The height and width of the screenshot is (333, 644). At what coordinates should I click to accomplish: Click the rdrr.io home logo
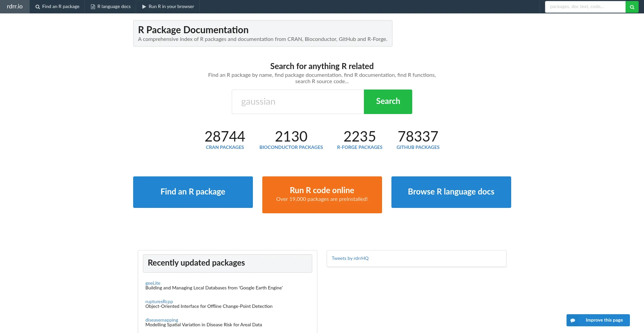point(15,7)
